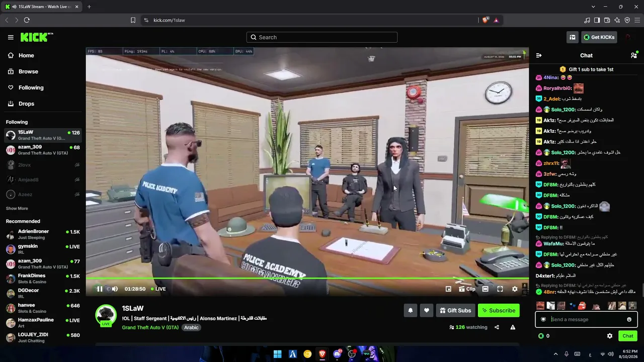Open recommended channel HamzaxPauline

click(x=43, y=323)
